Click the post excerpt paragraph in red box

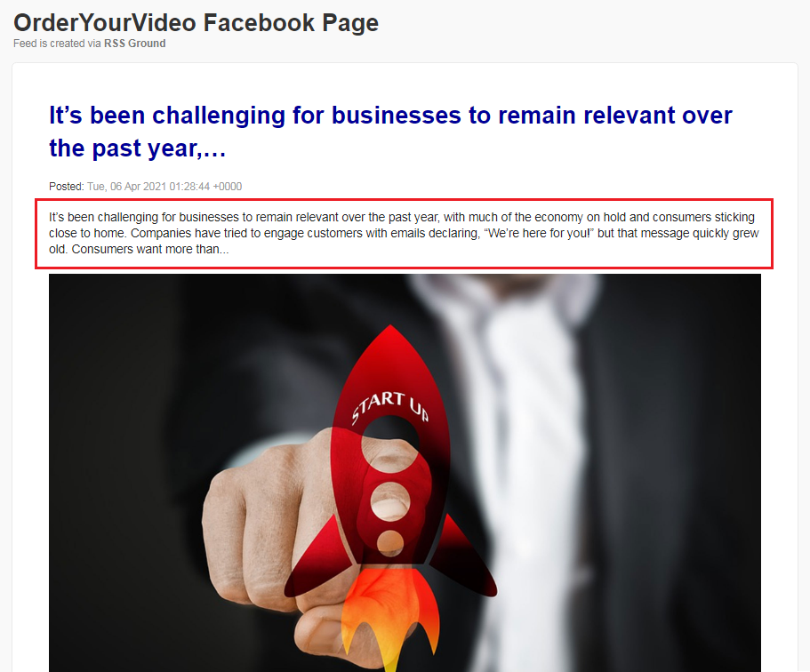coord(404,233)
